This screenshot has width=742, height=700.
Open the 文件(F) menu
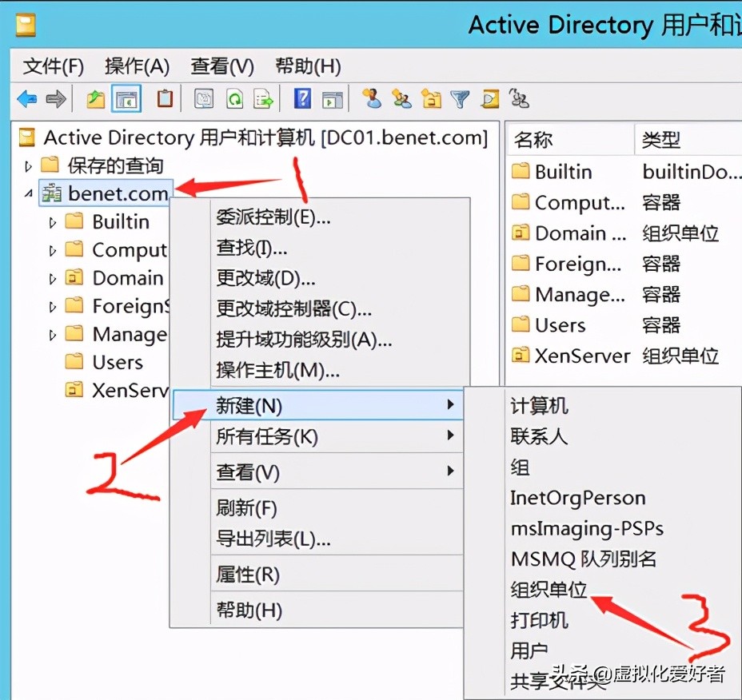tap(54, 66)
